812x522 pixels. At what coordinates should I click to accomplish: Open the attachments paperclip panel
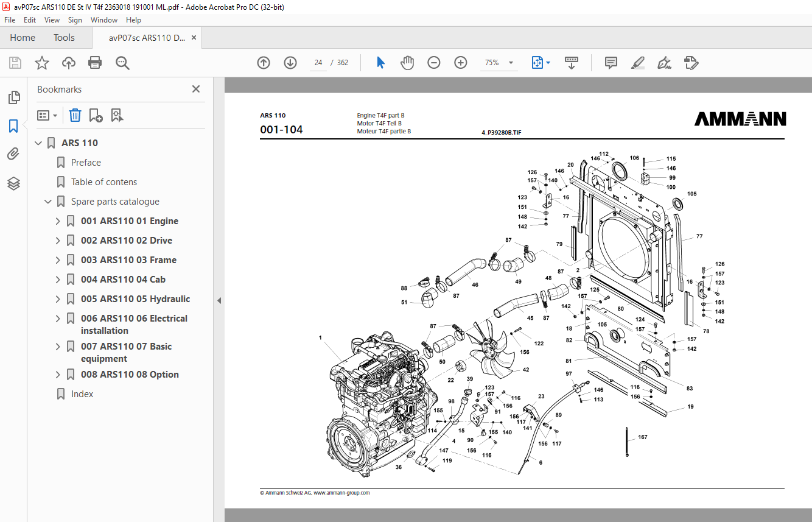[x=13, y=154]
